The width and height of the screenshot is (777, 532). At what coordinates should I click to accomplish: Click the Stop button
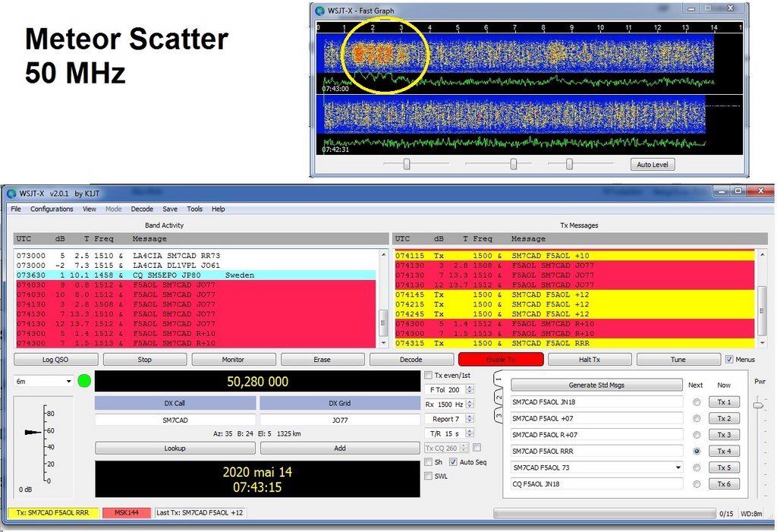point(145,360)
